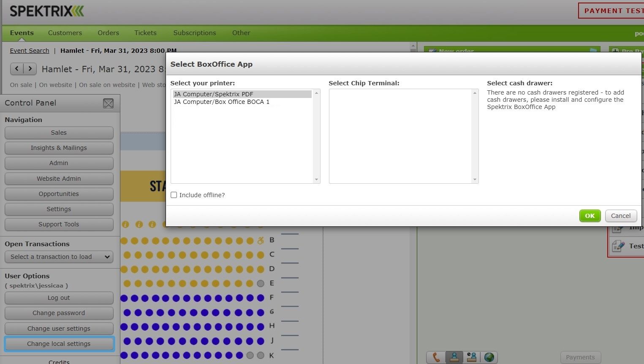Select the counter sales person icon
The image size is (644, 364).
pyautogui.click(x=454, y=357)
